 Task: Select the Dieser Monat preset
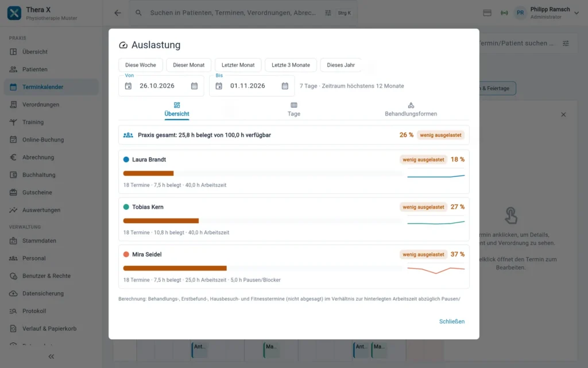(x=188, y=65)
